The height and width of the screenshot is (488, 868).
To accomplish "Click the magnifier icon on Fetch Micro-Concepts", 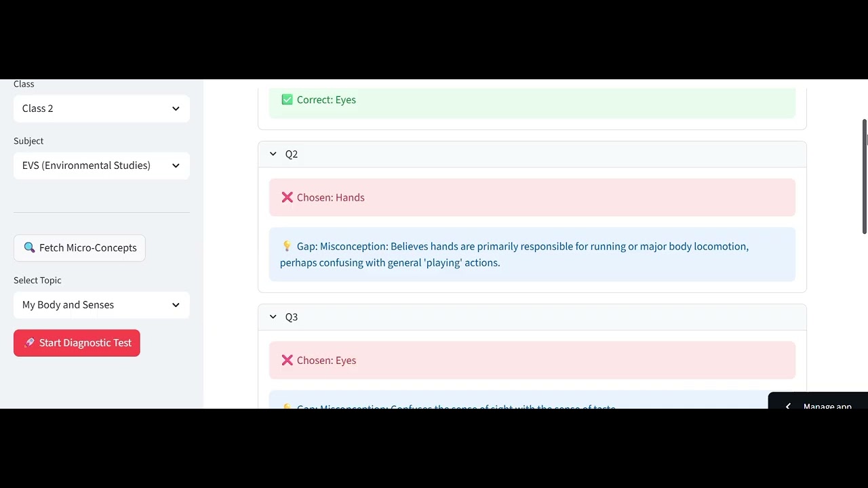I will 29,248.
